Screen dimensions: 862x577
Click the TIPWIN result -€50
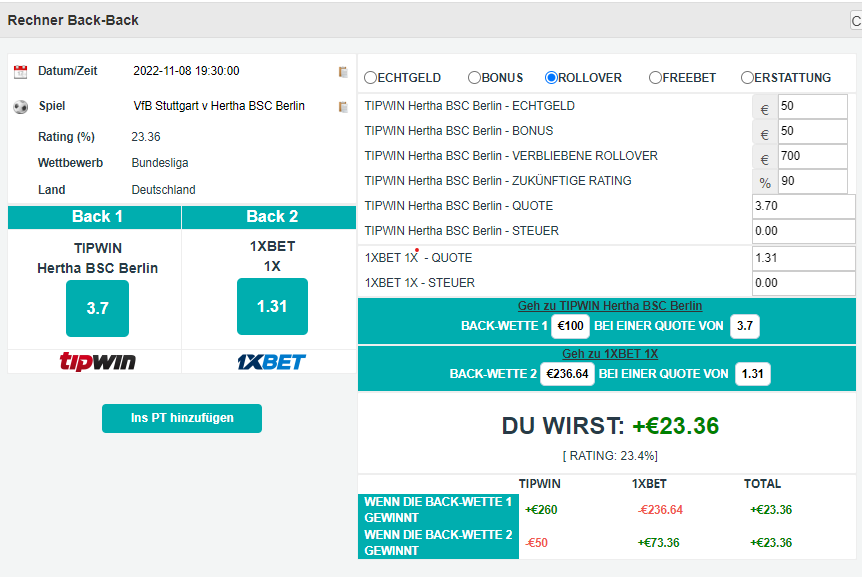(x=537, y=543)
